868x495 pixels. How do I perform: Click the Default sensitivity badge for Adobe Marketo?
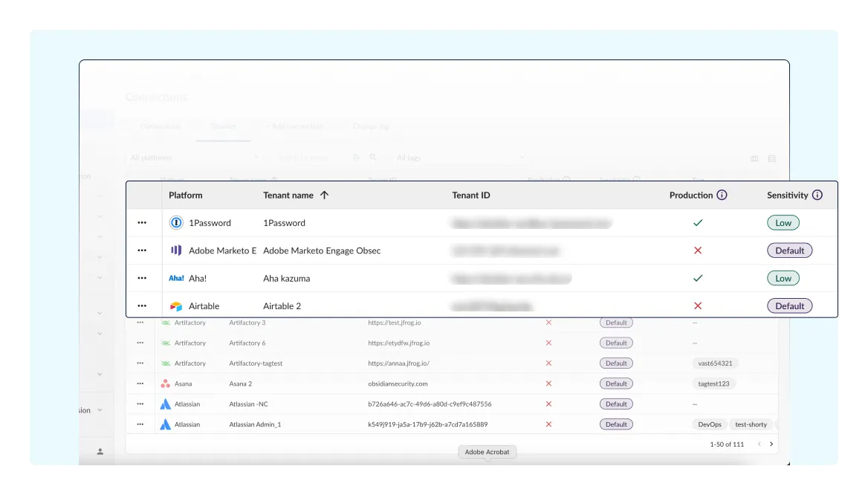[789, 250]
